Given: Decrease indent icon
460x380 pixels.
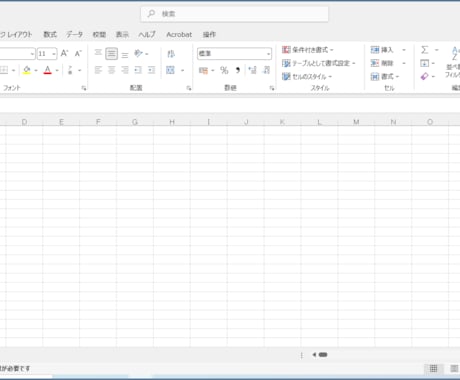Looking at the screenshot, I should click(138, 70).
